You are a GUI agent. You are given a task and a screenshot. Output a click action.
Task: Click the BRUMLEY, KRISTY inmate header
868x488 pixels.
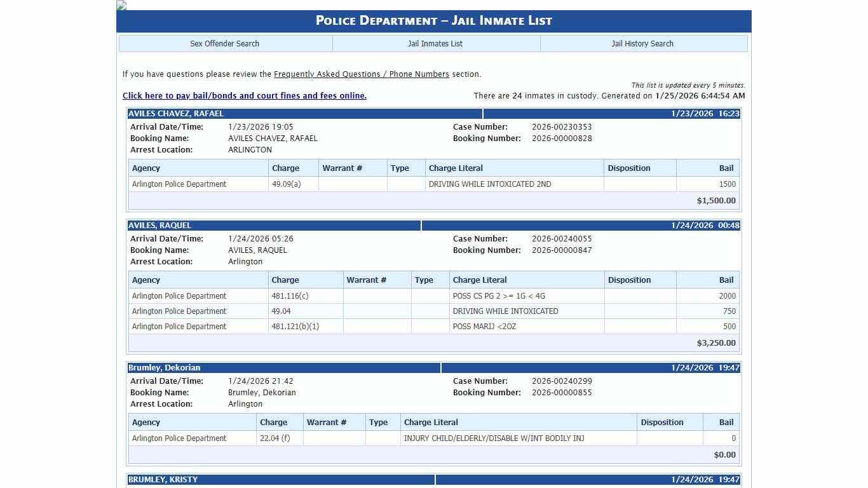point(163,480)
